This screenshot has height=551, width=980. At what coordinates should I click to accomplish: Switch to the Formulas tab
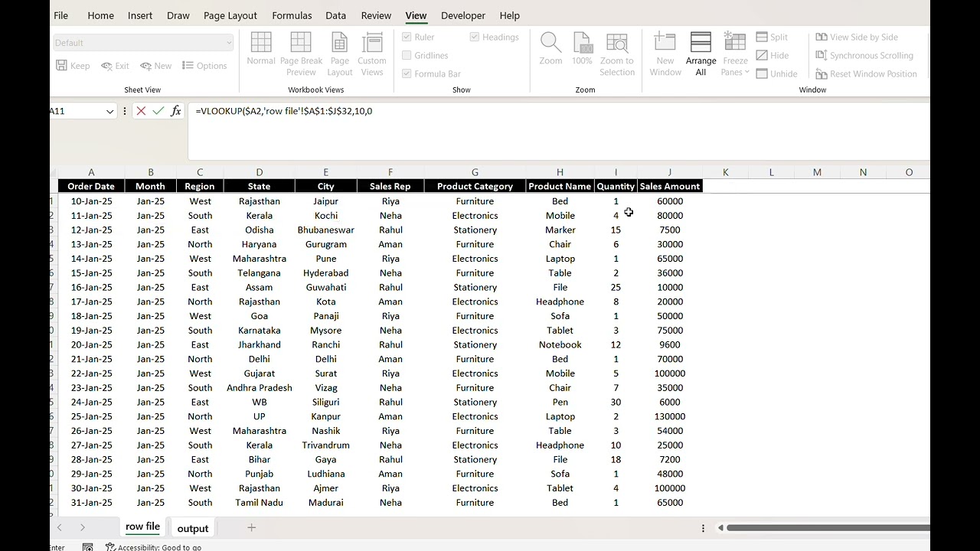click(x=292, y=15)
